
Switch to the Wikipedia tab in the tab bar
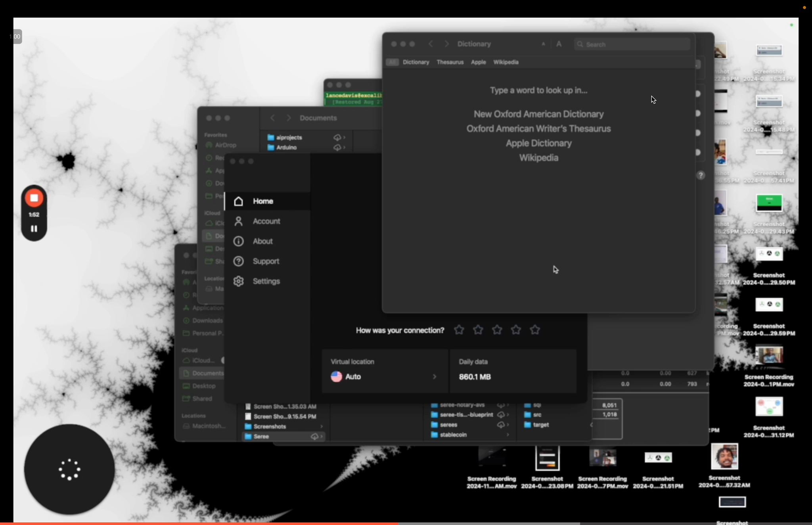[506, 62]
